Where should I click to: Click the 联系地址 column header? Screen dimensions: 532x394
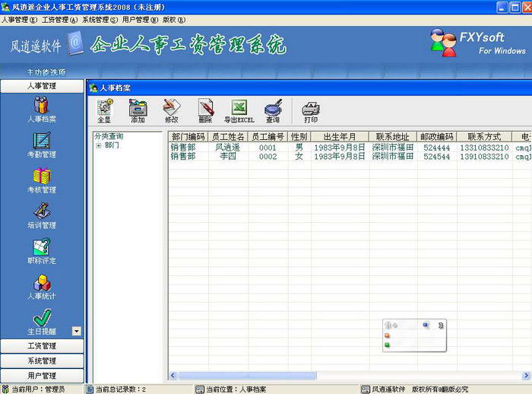click(x=393, y=137)
